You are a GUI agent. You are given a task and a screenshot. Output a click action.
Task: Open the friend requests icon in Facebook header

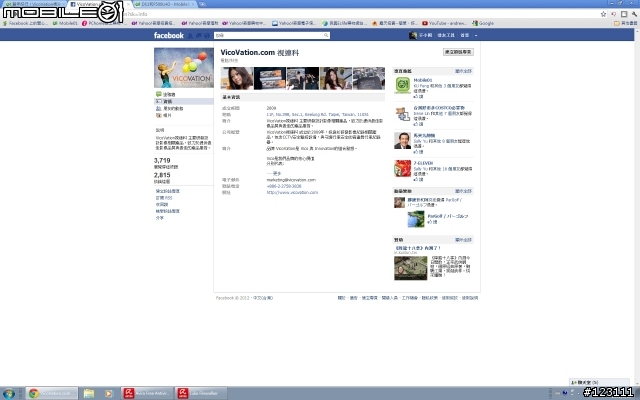[190, 36]
